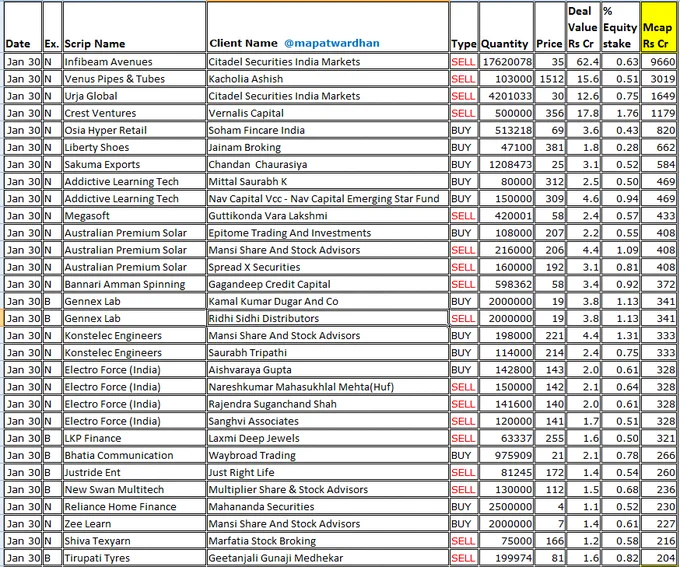Image resolution: width=680 pixels, height=567 pixels.
Task: Select 'Multiplier Share & Stock Advisors' cell
Action: click(x=328, y=490)
